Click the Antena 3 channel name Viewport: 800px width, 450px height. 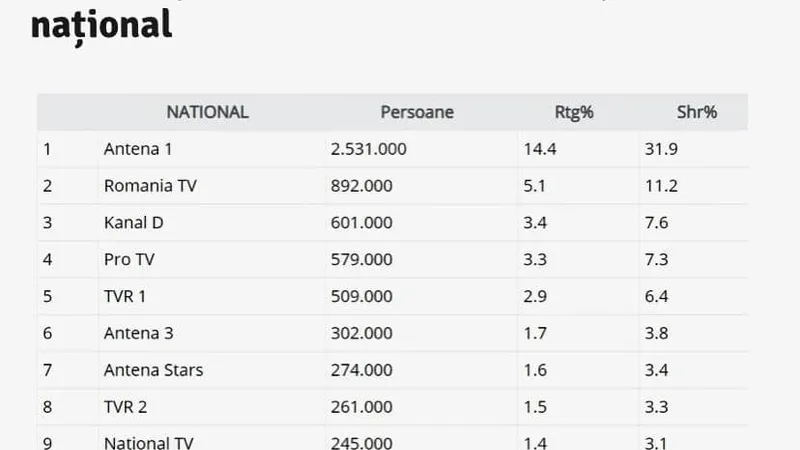point(139,333)
